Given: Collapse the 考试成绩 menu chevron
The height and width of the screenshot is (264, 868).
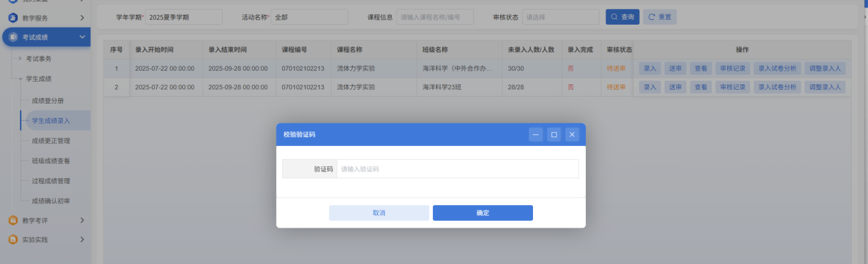Looking at the screenshot, I should (x=82, y=36).
